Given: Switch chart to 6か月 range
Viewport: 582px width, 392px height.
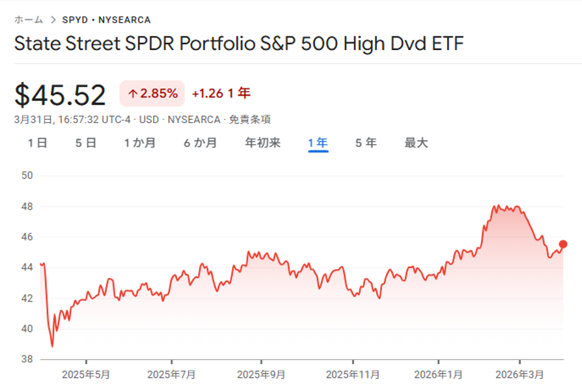Looking at the screenshot, I should [x=201, y=143].
